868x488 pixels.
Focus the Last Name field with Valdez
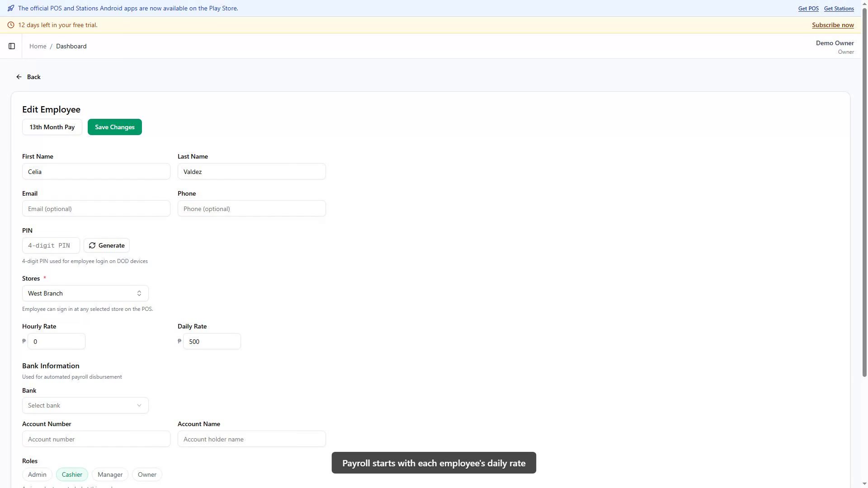(x=252, y=172)
